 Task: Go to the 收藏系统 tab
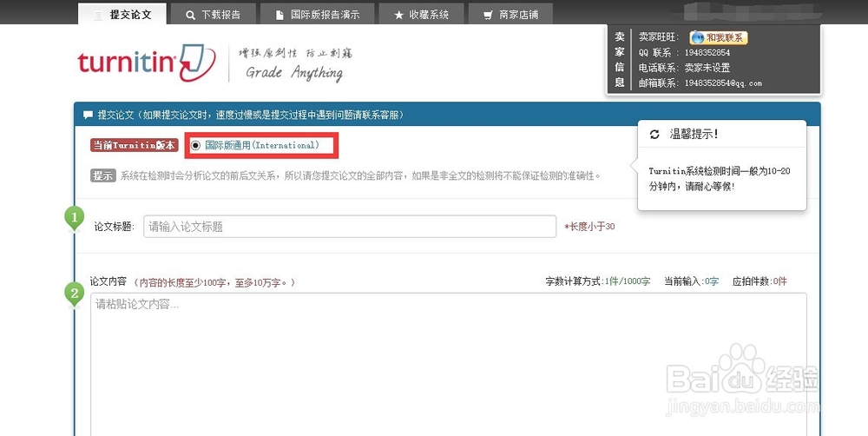421,14
